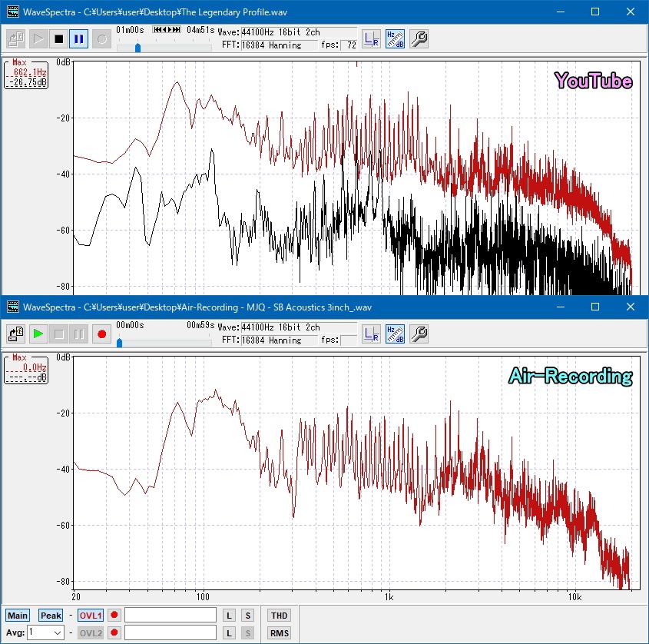Viewport: 649px width, 644px height.
Task: Click the Max readout showing 662.1Hz
Action: (26, 75)
